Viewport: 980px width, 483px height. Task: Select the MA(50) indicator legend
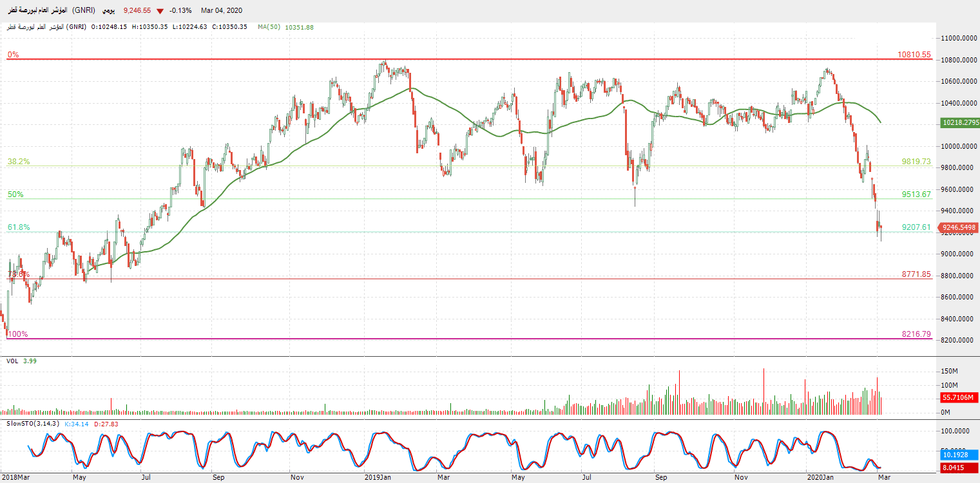tap(267, 27)
